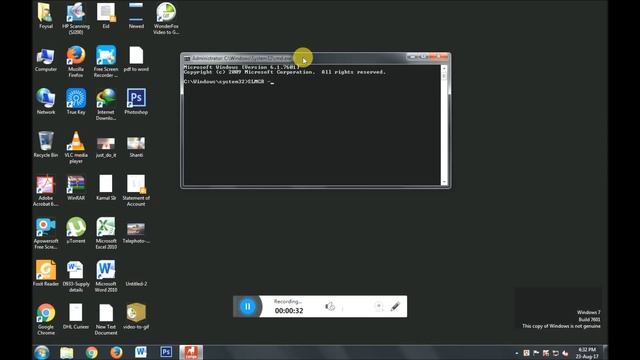Open Free Screen Recorder shortcut
This screenshot has height=360, width=640.
pos(106,62)
